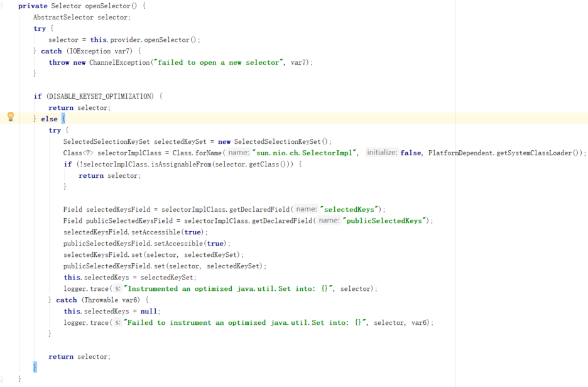Click 'Field selectedKeysField' declaration
588x387 pixels.
pos(107,210)
